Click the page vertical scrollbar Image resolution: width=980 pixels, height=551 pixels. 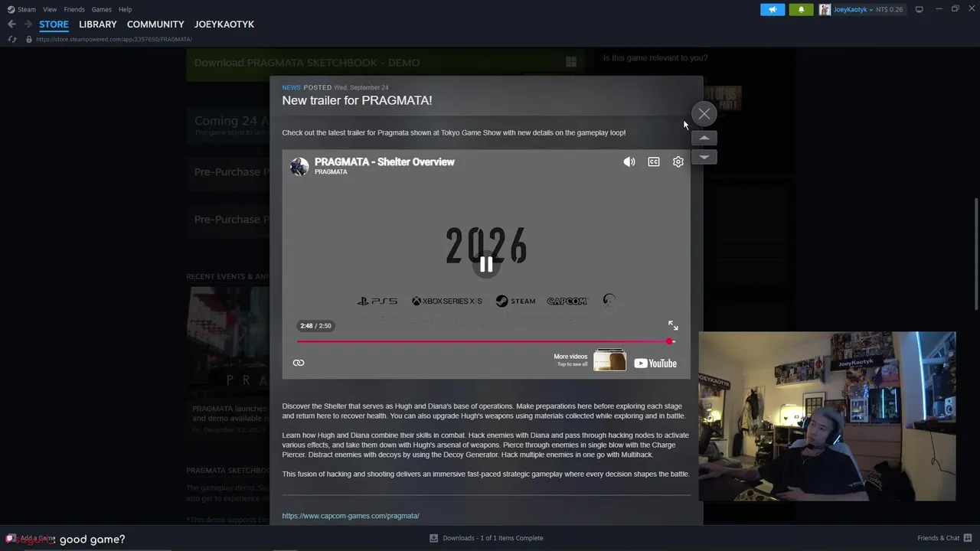[976, 253]
